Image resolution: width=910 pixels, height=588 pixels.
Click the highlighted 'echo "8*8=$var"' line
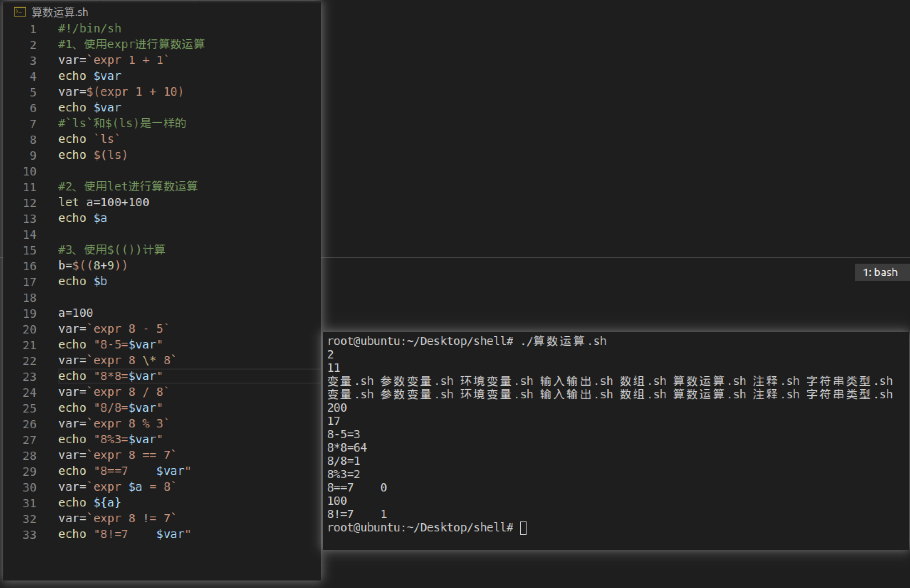coord(110,376)
